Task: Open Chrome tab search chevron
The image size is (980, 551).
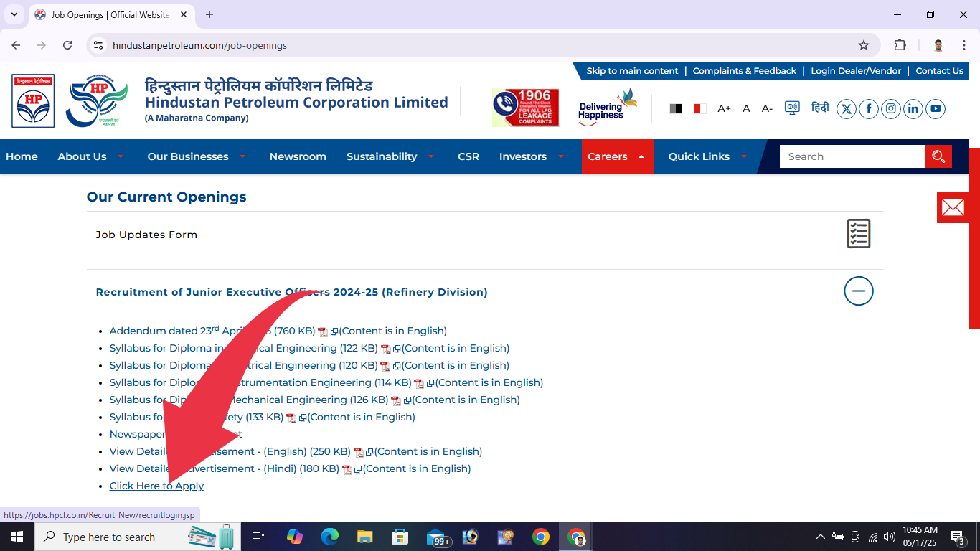Action: tap(14, 14)
